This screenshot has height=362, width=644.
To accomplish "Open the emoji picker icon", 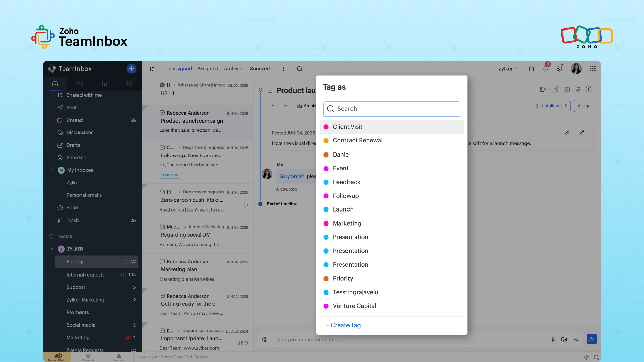I will [x=265, y=339].
